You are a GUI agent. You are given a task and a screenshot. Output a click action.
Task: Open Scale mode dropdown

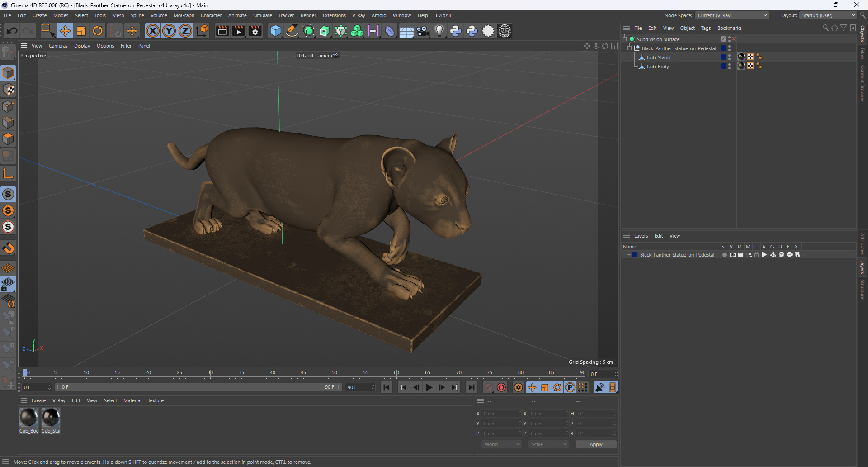point(548,444)
